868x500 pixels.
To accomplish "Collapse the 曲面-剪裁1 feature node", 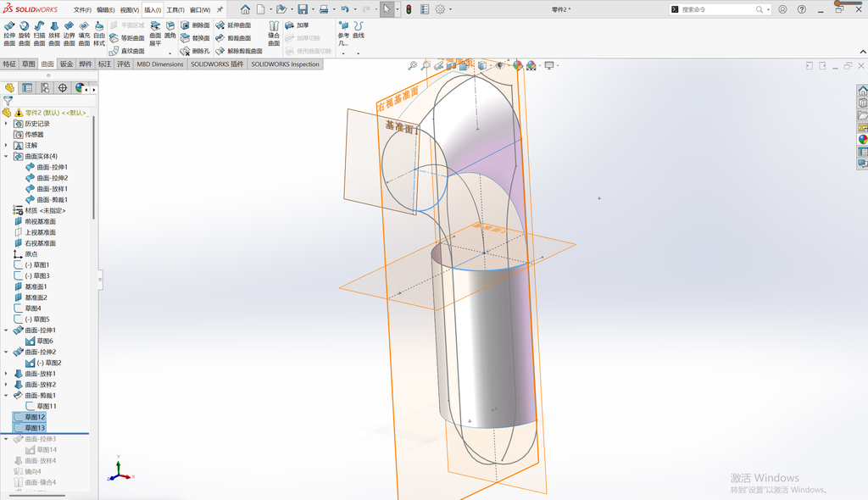I will [x=6, y=396].
